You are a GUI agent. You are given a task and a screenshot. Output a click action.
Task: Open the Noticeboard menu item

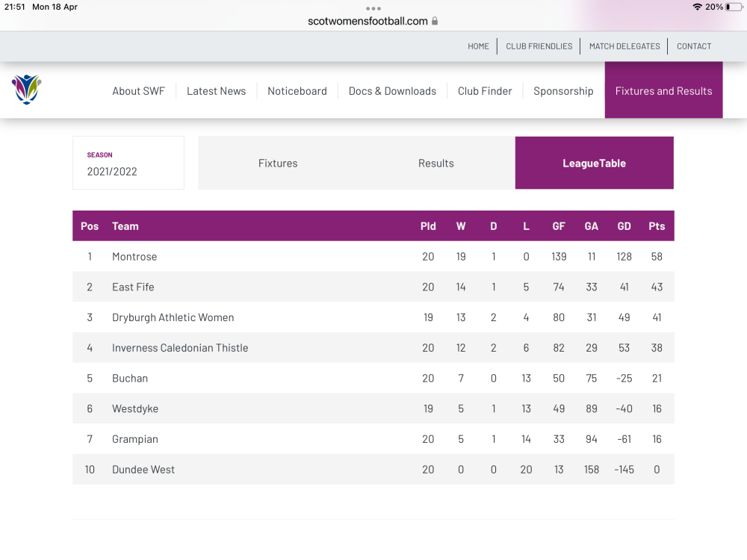click(297, 91)
